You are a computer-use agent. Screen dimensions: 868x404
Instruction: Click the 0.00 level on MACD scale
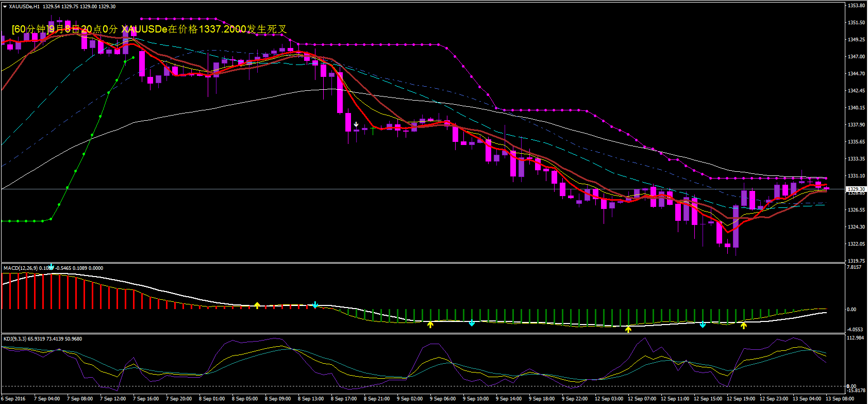pyautogui.click(x=851, y=310)
